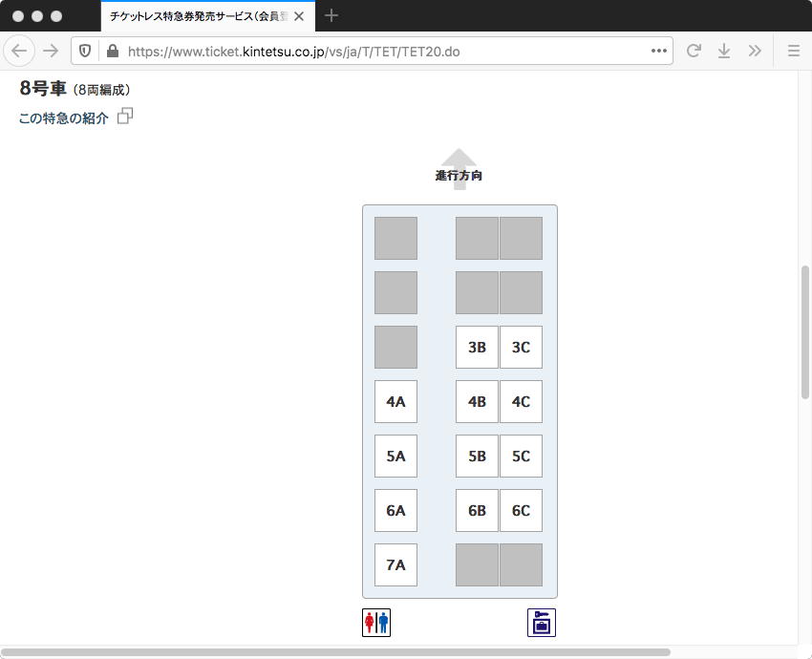Select seat 3C

click(x=521, y=347)
